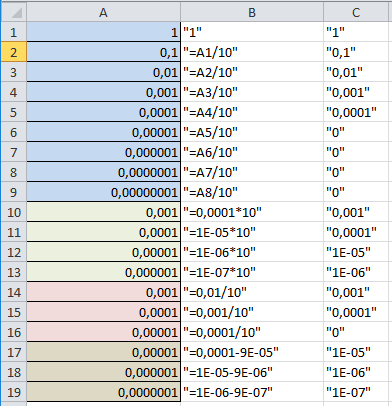392x406 pixels.
Task: Click cell C13 showing "1E-06"
Action: [356, 272]
